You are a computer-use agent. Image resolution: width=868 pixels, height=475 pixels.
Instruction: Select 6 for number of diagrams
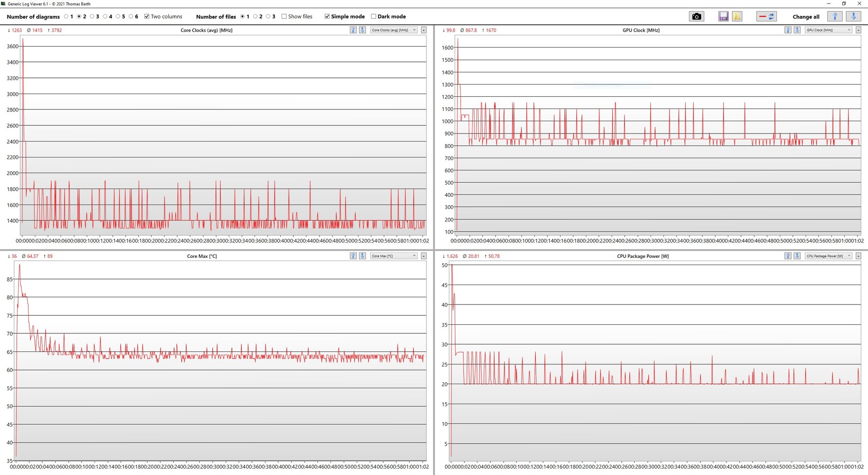click(x=131, y=17)
